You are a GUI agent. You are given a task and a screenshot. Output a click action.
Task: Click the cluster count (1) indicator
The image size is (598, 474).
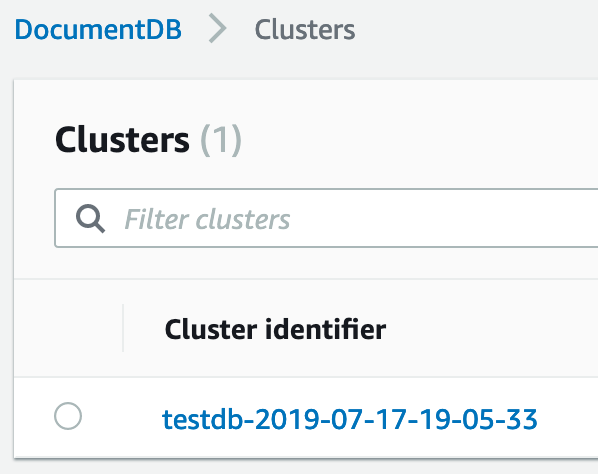click(x=221, y=140)
